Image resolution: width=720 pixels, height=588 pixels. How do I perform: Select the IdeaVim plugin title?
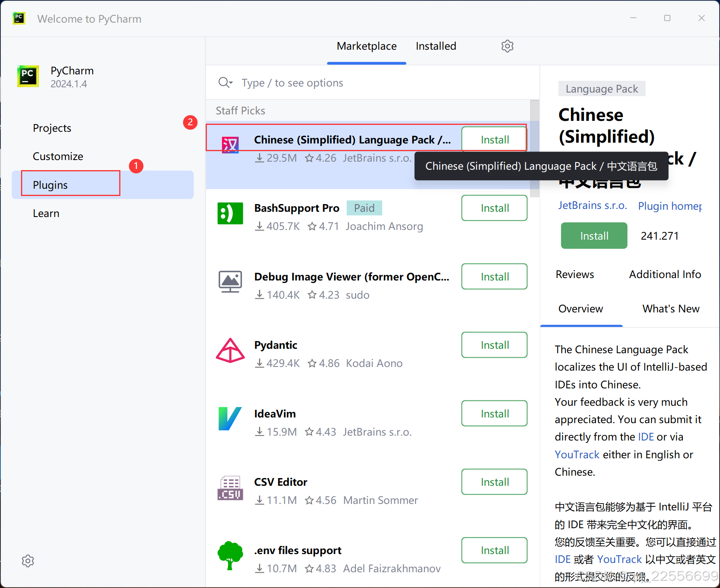pos(275,414)
